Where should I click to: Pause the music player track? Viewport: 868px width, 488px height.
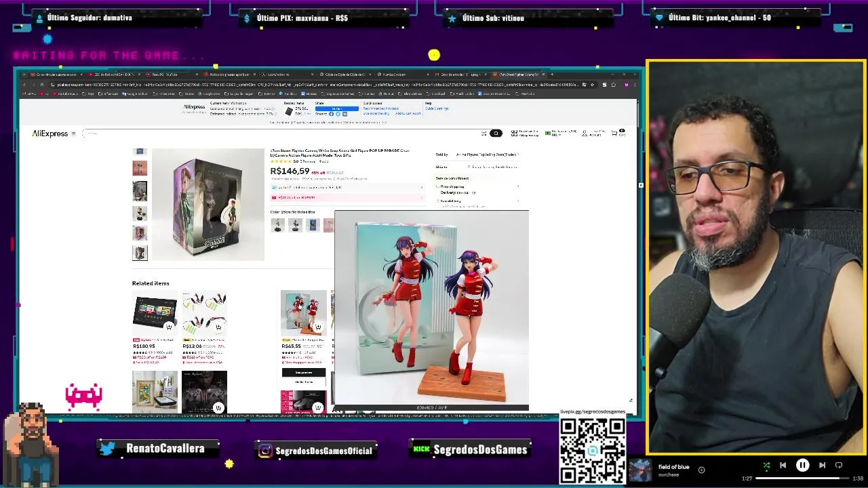[x=802, y=465]
